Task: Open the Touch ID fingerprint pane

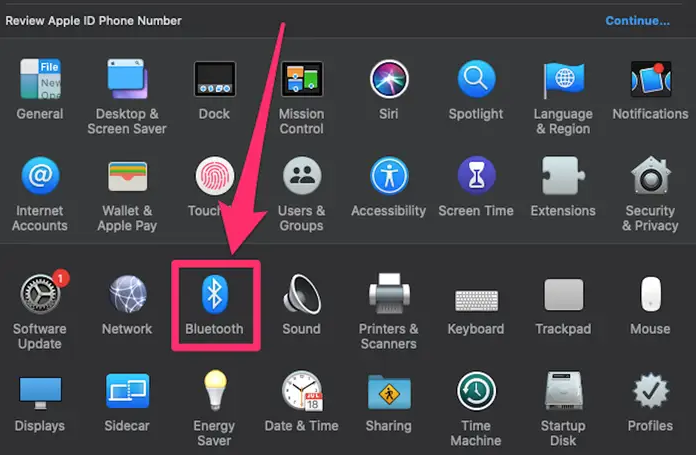Action: (215, 176)
